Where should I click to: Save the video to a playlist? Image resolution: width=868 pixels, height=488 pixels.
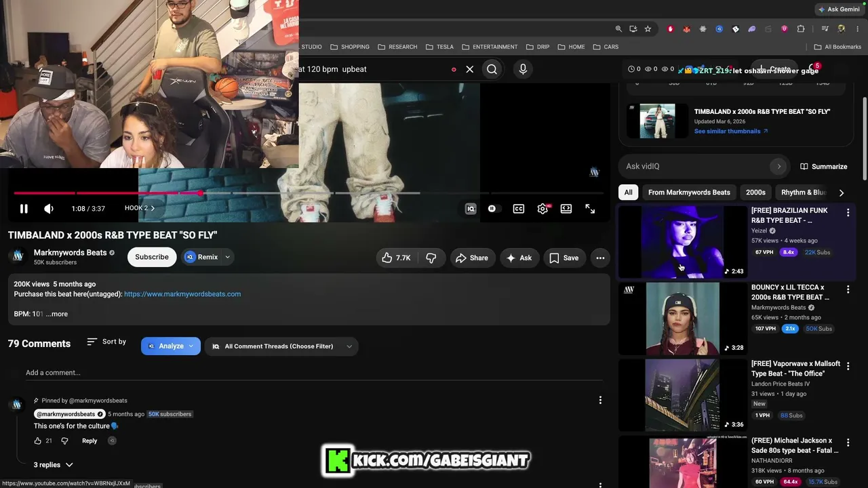pos(564,258)
